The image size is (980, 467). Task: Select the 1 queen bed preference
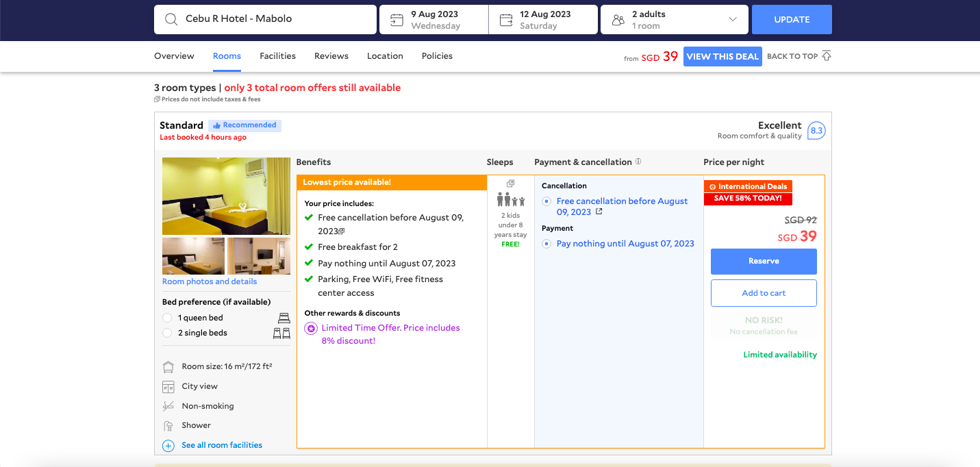tap(167, 318)
